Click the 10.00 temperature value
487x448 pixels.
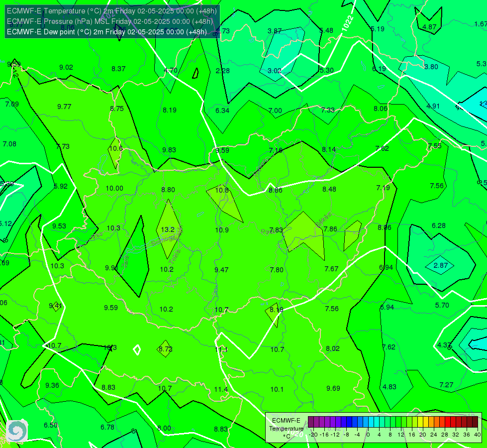click(x=114, y=188)
